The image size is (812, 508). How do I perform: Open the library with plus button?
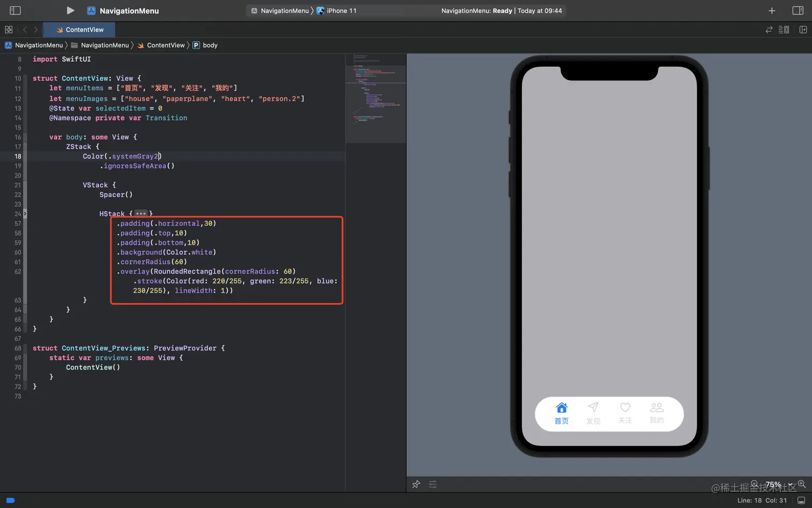(772, 11)
